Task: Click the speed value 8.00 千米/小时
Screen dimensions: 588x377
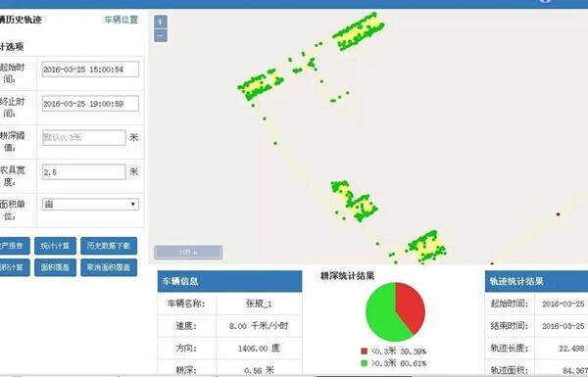Action: tap(259, 326)
